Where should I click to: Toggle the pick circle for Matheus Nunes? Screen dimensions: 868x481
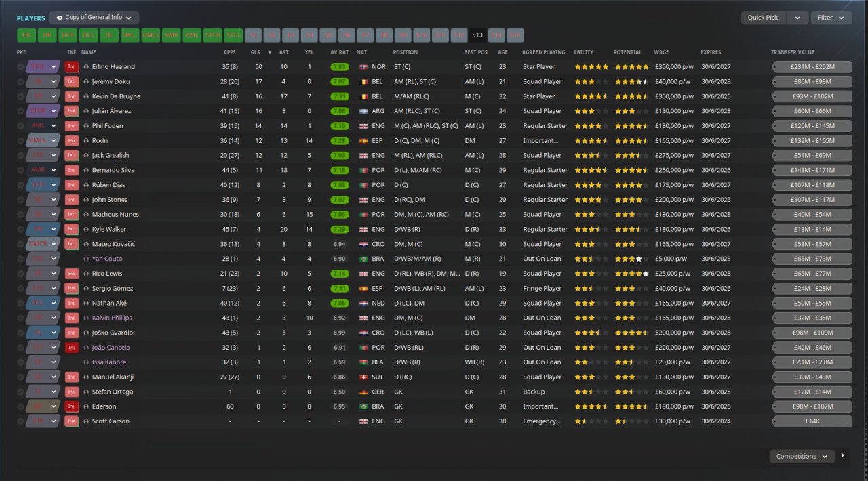(20, 215)
